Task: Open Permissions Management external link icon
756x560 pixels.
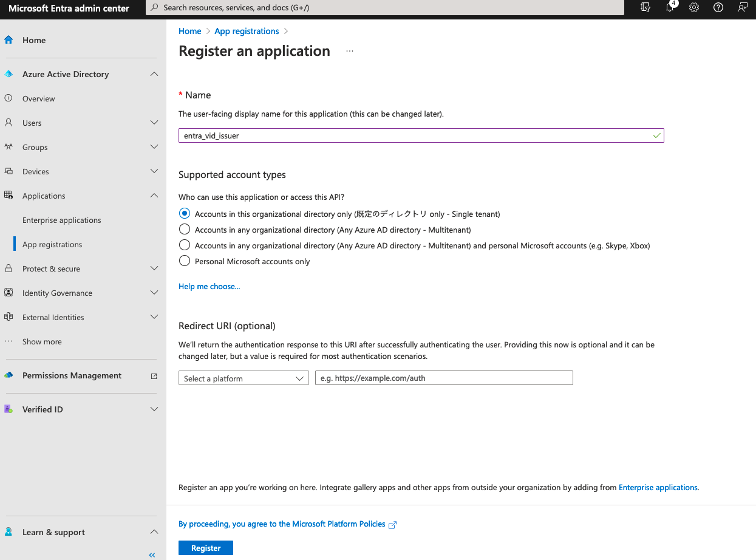Action: (x=154, y=376)
